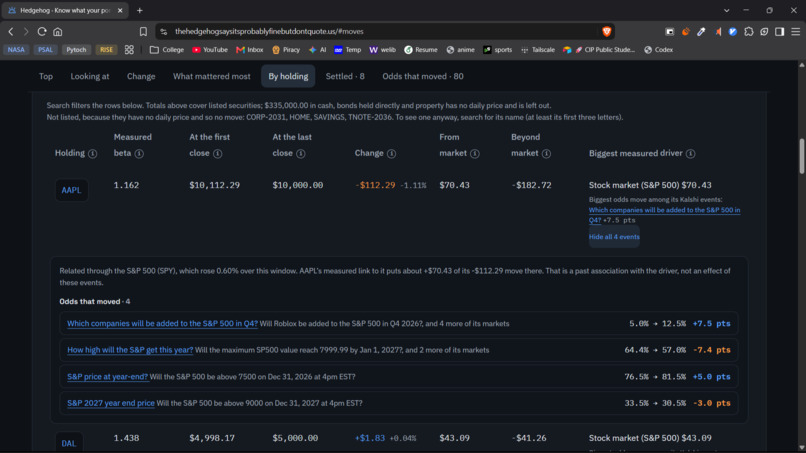Switch to What mattered most tab
806x453 pixels.
pyautogui.click(x=211, y=76)
